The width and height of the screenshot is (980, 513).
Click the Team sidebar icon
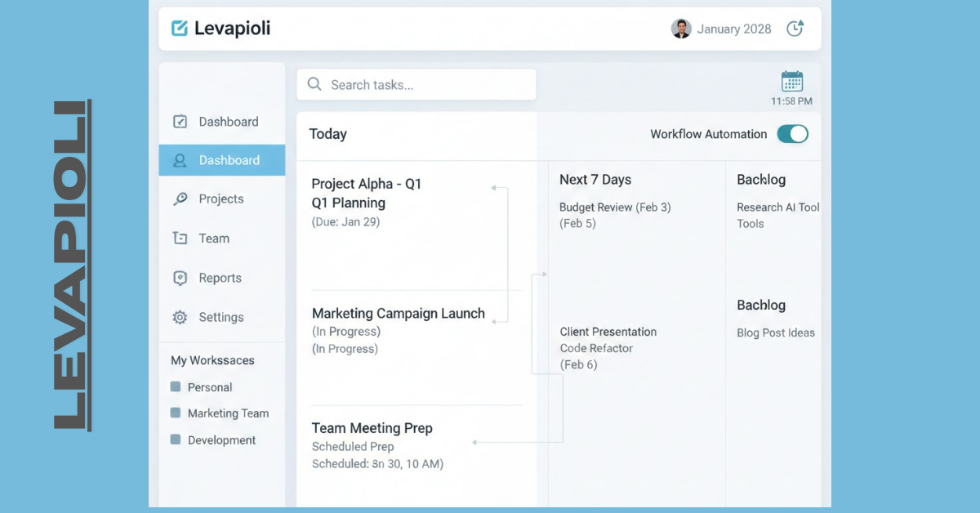180,239
